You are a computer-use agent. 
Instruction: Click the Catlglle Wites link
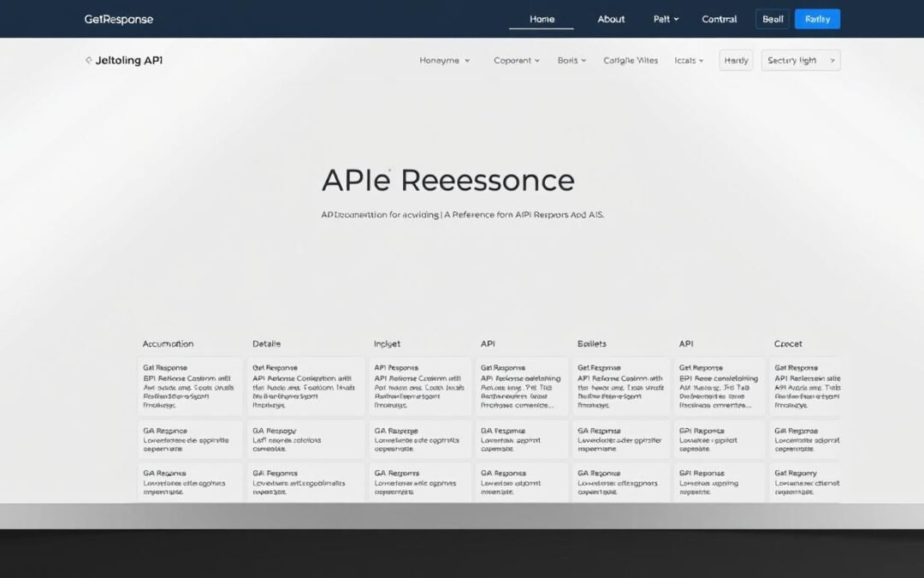(x=631, y=60)
